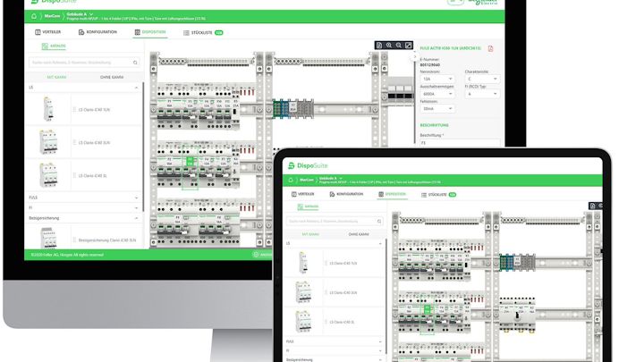Zoom out using the monitor canvas toolbar
The image size is (644, 362).
point(399,46)
